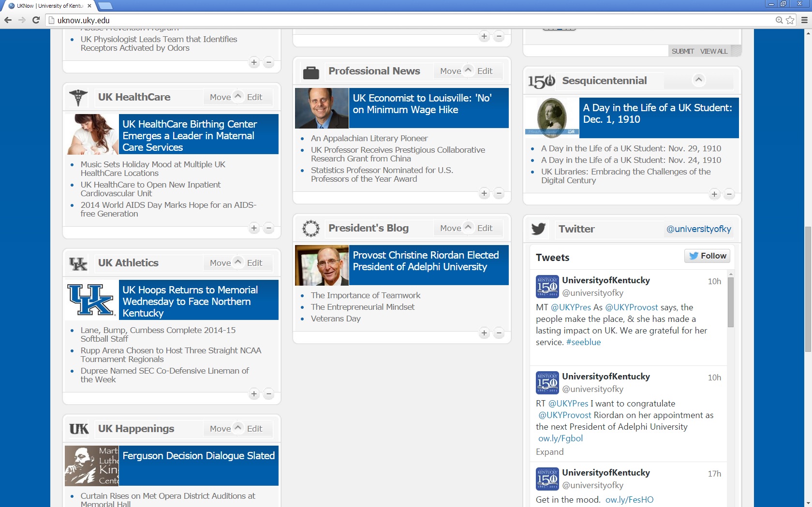Show fewer UK Athletics items with minus
Viewport: 812px width, 507px height.
click(269, 393)
